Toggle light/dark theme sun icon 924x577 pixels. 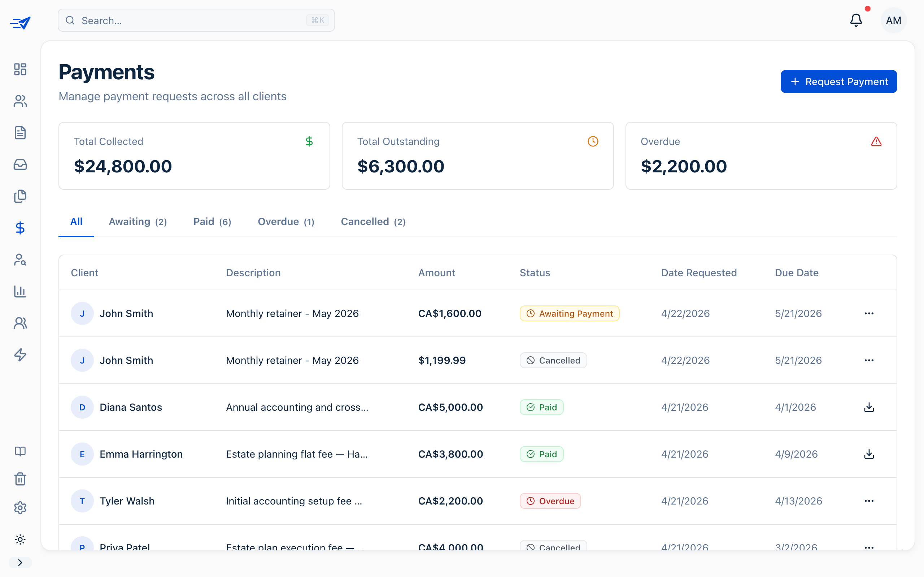[x=20, y=539]
